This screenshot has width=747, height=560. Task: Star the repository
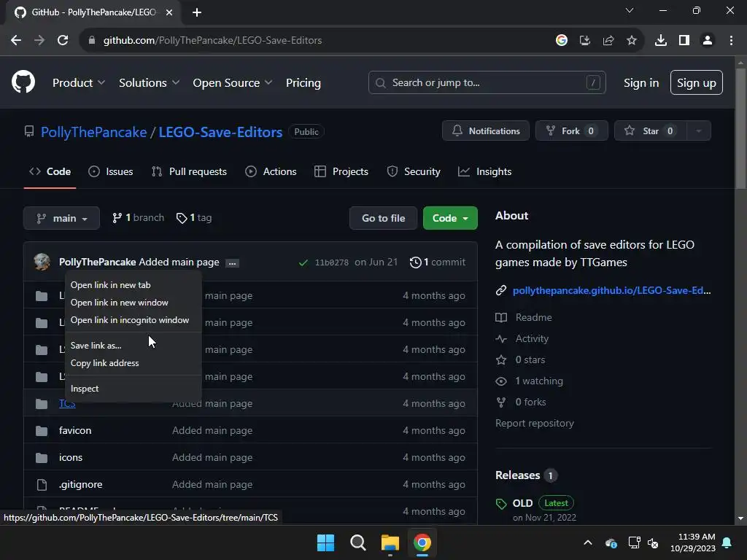650,131
